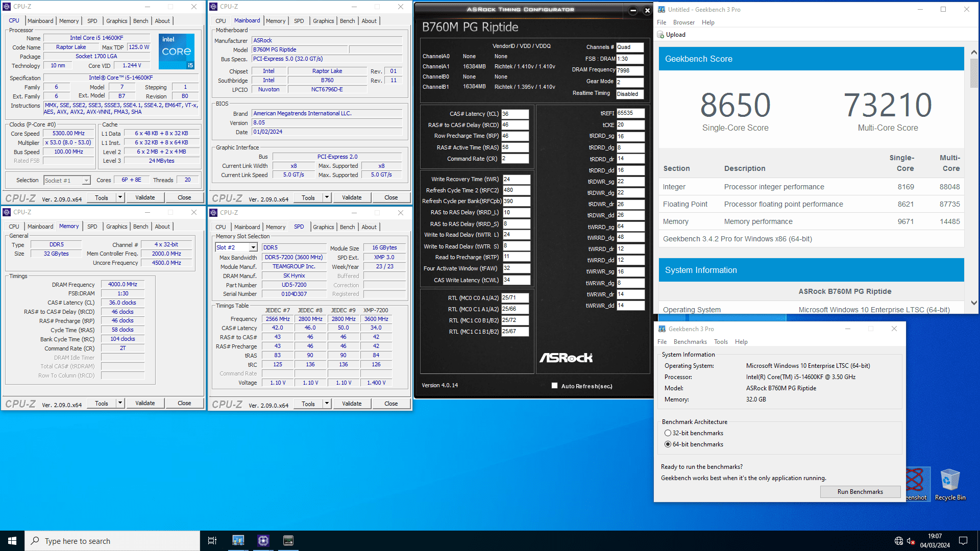
Task: Click Validate in the Mainboard window
Action: pyautogui.click(x=352, y=197)
